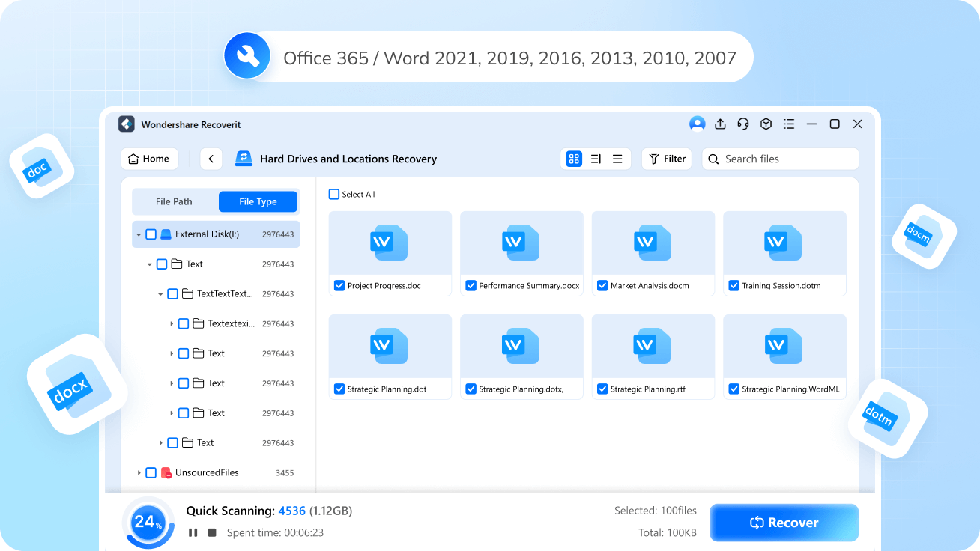Click the TextTextText... folder icon
Screen dimensions: 980x551
point(187,293)
